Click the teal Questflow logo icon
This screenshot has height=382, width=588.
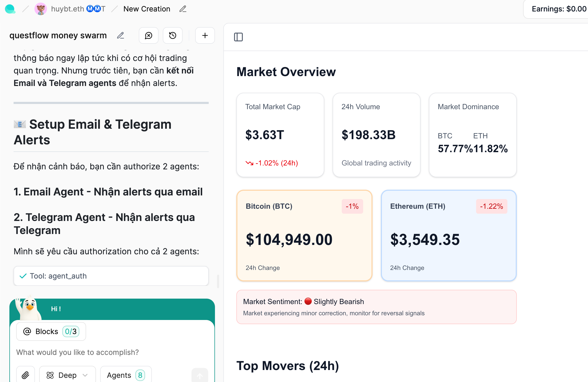pos(10,9)
